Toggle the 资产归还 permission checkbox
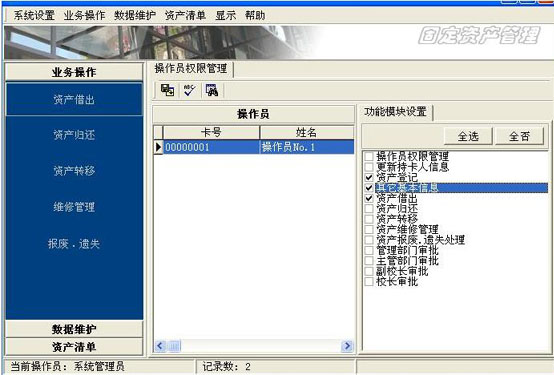 [x=369, y=209]
